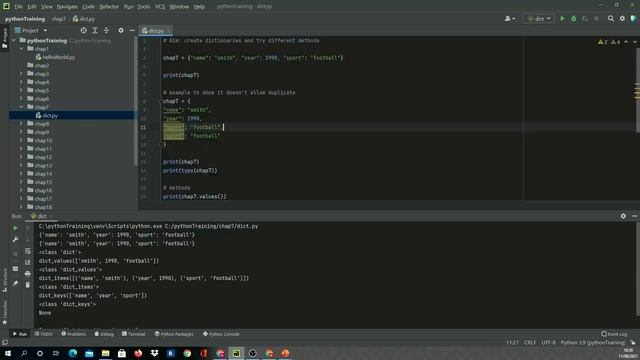The image size is (640, 360).
Task: Open the Python Console tool window
Action: (x=221, y=334)
